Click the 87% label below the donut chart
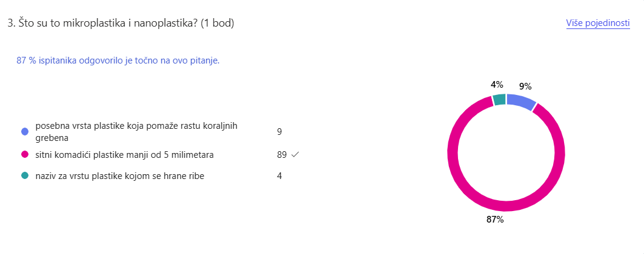Image resolution: width=644 pixels, height=254 pixels. 495,219
